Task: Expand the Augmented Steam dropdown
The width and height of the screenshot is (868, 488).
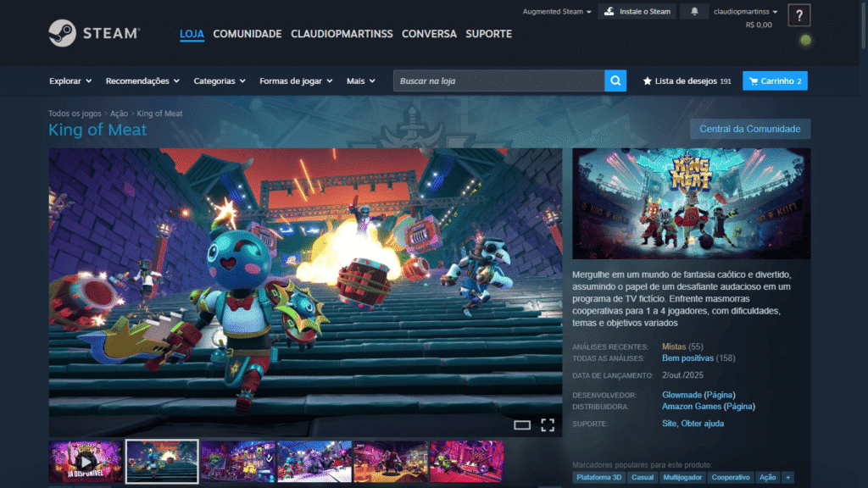Action: point(557,12)
